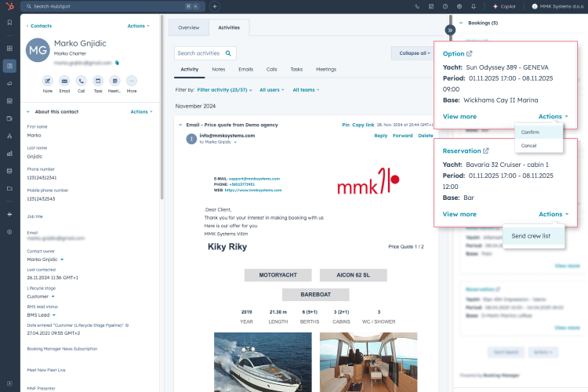Open contact Actions dropdown near Contacts link
588x392 pixels.
tap(138, 26)
